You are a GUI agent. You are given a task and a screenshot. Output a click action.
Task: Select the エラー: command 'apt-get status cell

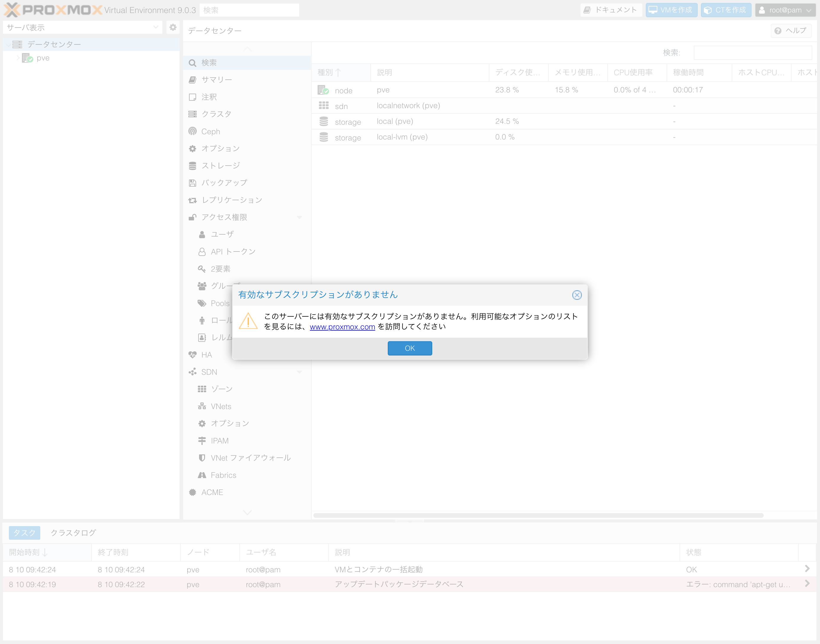739,584
